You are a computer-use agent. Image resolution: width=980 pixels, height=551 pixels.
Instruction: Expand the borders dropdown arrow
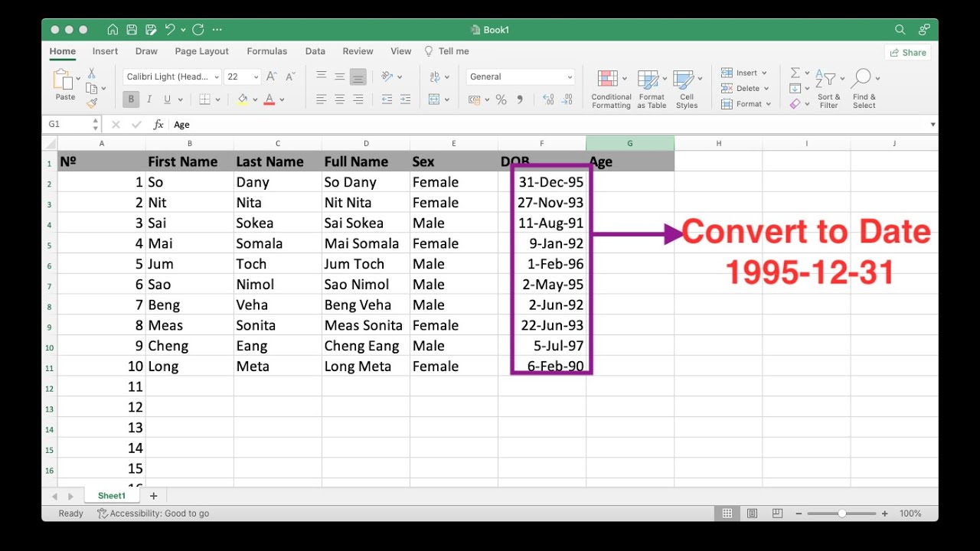(x=217, y=99)
